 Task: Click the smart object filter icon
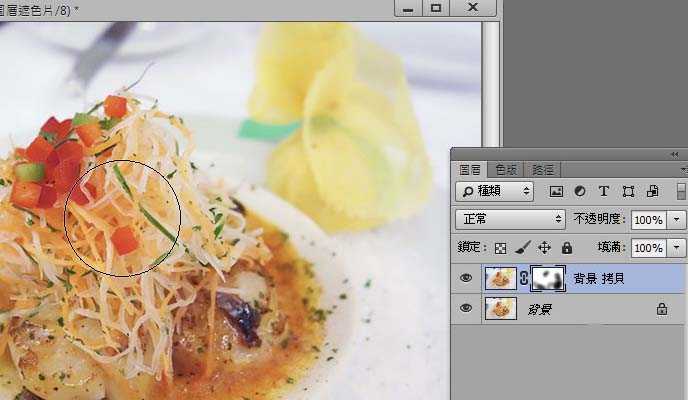pyautogui.click(x=652, y=191)
